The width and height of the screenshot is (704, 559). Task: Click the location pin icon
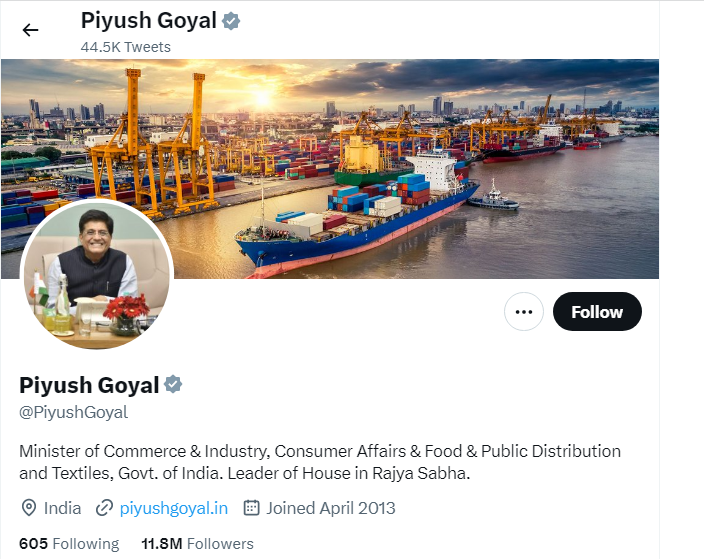tap(29, 508)
